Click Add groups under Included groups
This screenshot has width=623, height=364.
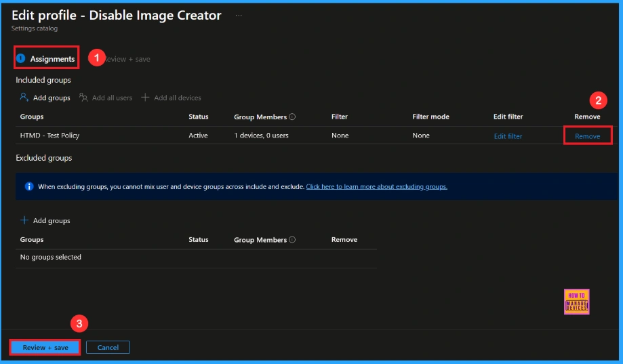click(x=52, y=98)
